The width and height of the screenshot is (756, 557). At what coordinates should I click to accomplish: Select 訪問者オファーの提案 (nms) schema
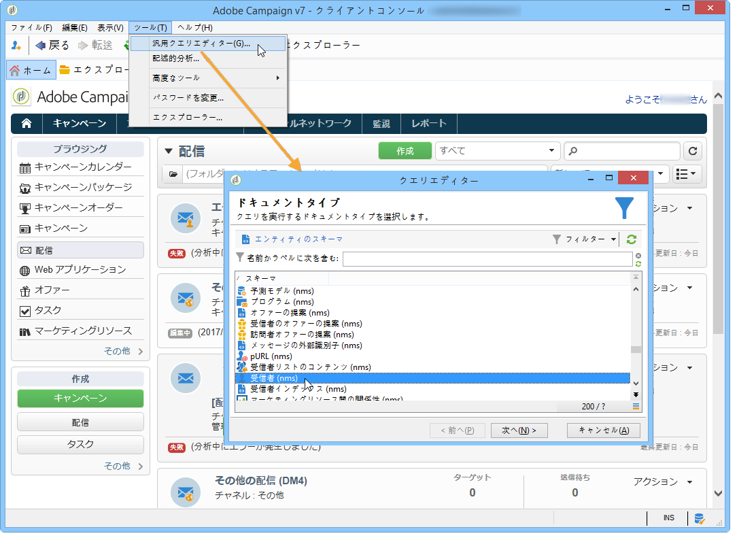302,335
